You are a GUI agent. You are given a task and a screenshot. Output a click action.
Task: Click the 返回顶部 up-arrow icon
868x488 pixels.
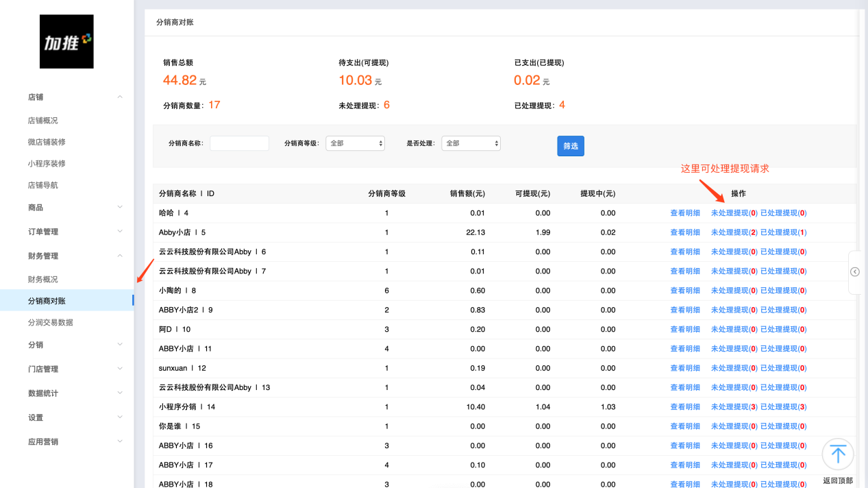[x=837, y=454]
